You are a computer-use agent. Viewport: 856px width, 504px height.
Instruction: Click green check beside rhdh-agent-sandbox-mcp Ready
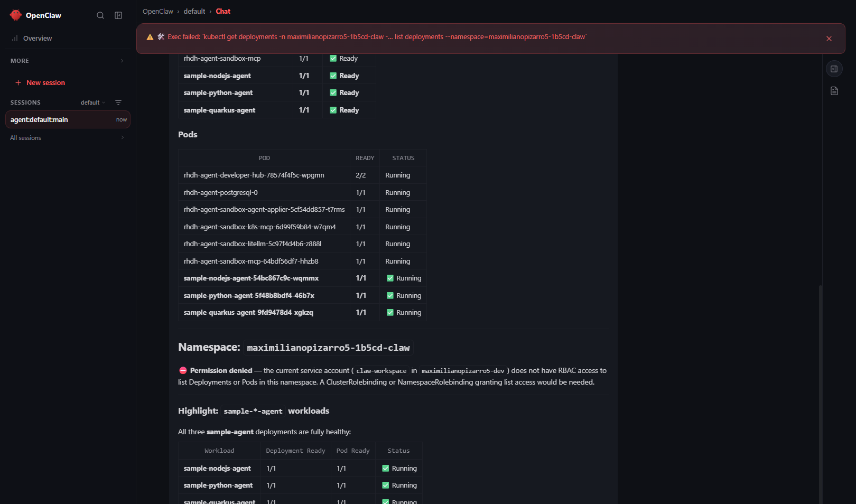tap(333, 58)
